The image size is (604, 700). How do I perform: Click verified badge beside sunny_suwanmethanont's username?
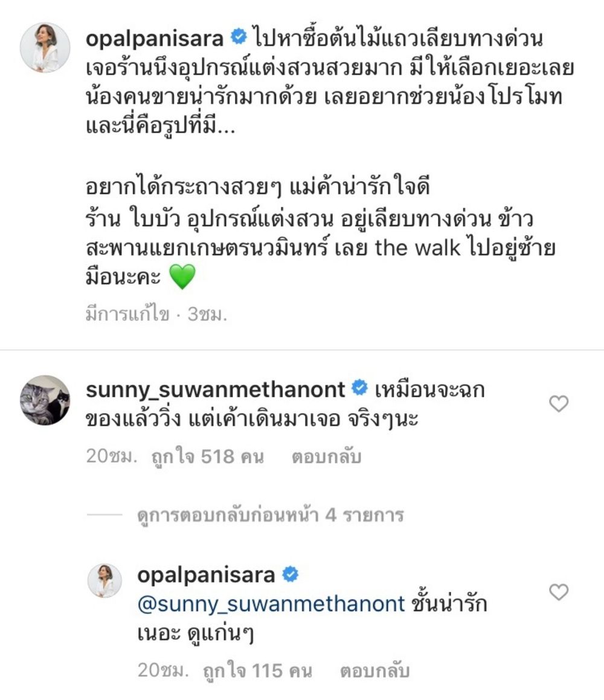coord(360,388)
